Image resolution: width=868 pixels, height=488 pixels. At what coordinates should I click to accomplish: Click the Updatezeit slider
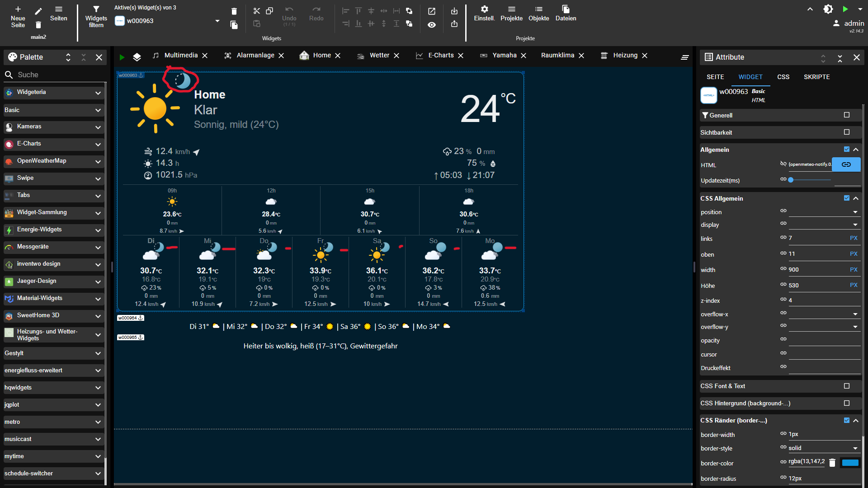point(810,180)
